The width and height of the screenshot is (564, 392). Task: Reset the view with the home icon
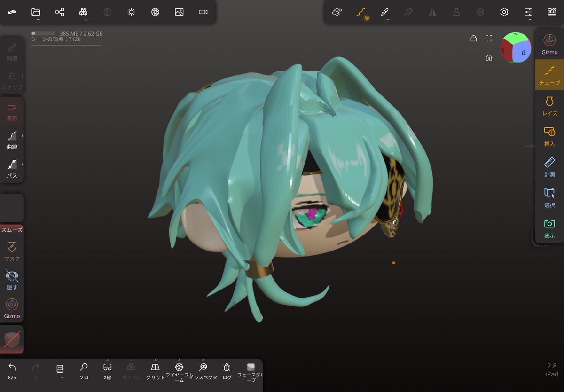tap(489, 57)
